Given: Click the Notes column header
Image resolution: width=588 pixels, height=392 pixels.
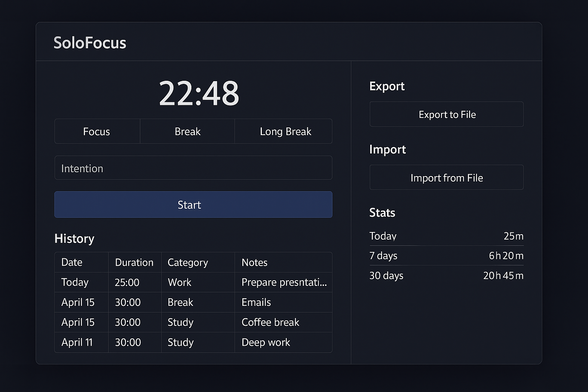Looking at the screenshot, I should pos(255,262).
